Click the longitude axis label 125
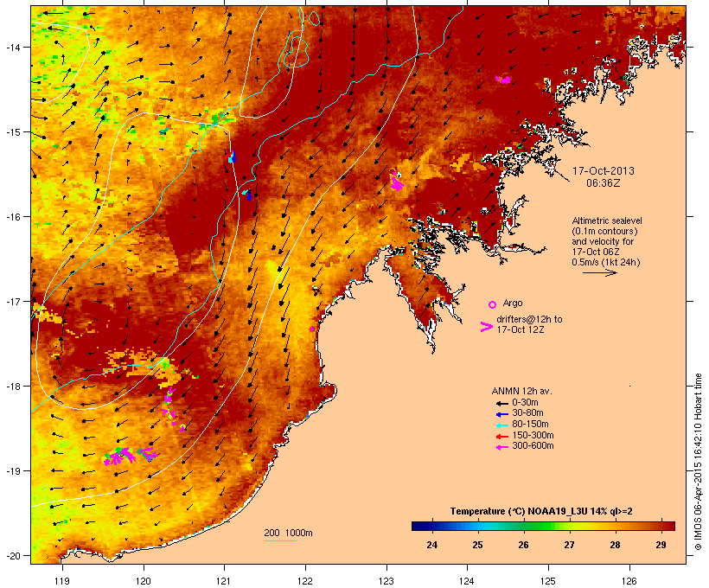 point(548,581)
